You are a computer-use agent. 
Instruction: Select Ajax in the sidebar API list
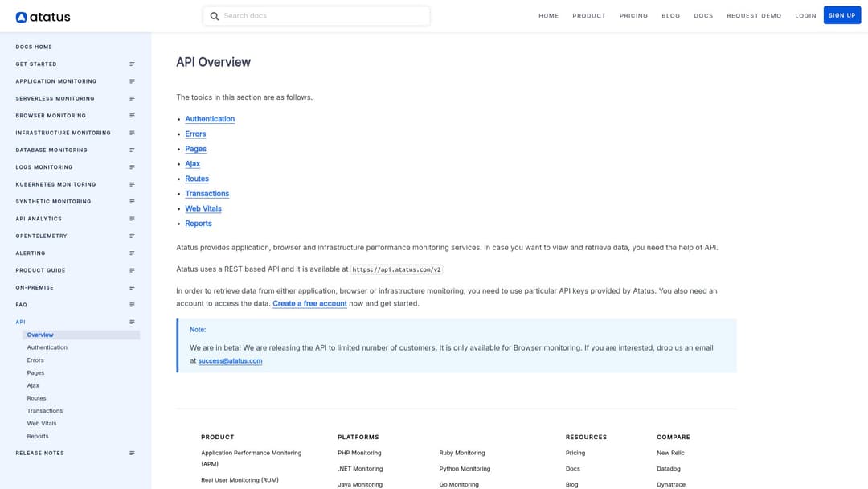33,386
